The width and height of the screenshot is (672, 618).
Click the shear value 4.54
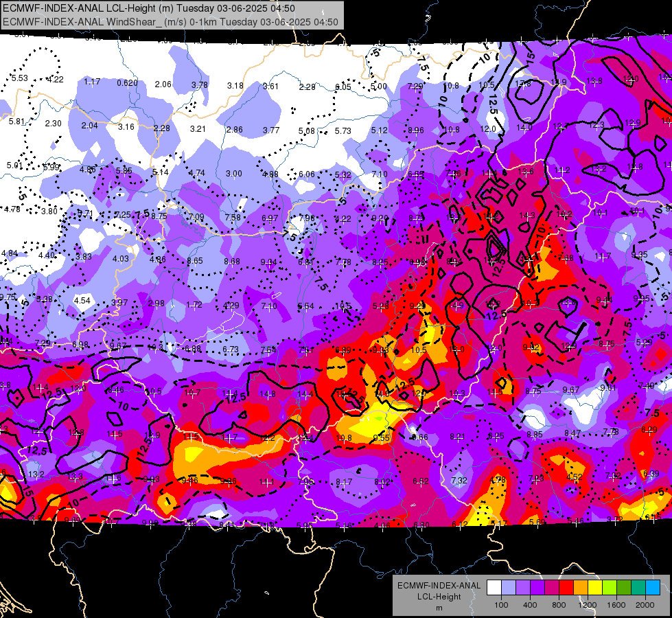pyautogui.click(x=82, y=300)
